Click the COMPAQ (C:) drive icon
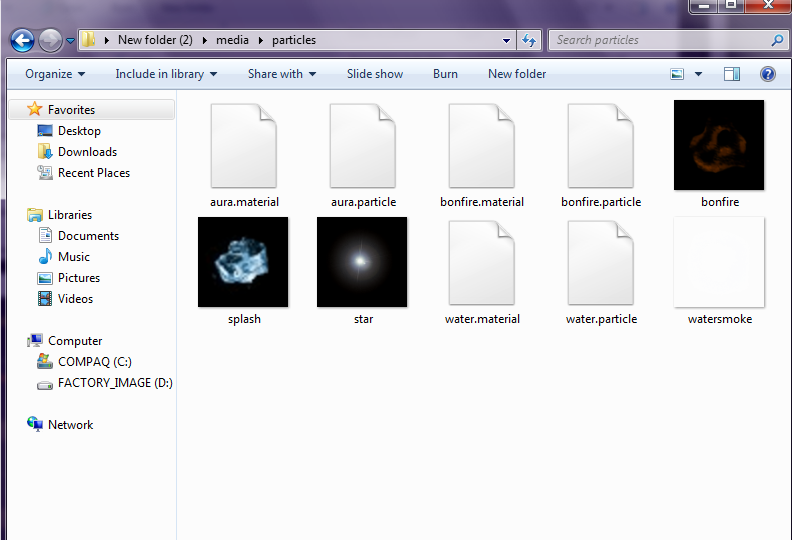This screenshot has height=540, width=792. point(45,361)
